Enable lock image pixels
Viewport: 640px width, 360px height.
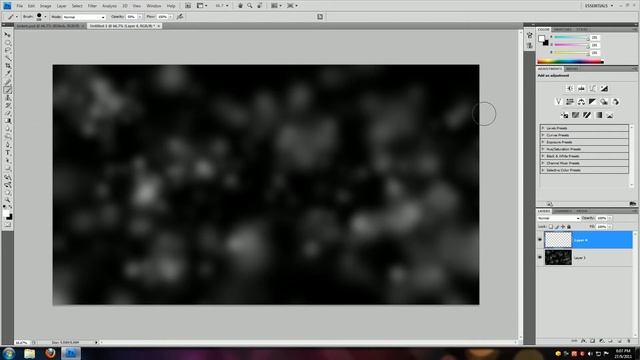click(x=557, y=227)
